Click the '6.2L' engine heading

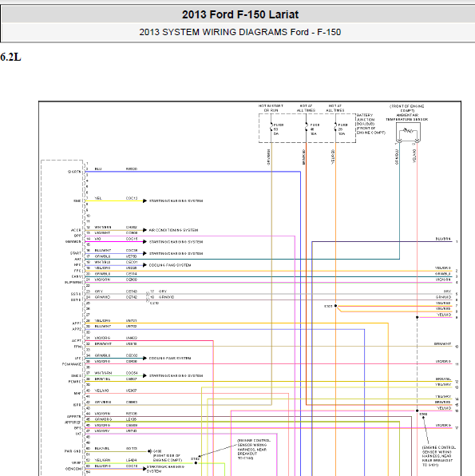(10, 57)
